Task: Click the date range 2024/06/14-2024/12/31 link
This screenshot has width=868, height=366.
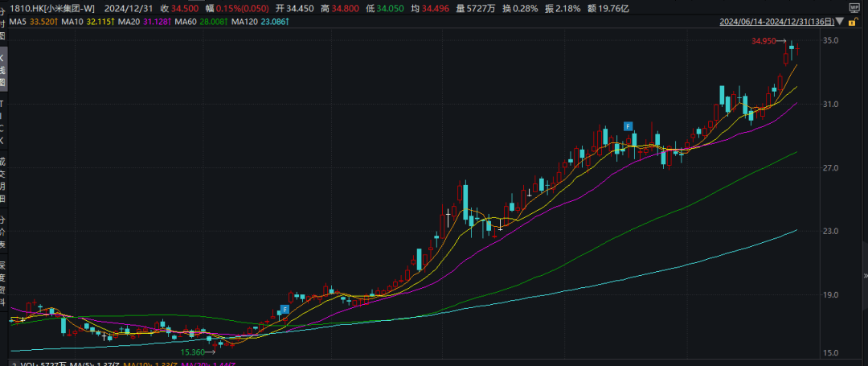Action: tap(778, 20)
